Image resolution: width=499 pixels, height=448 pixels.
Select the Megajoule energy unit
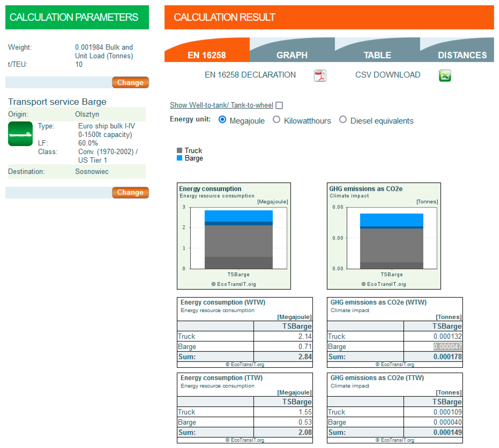[x=222, y=120]
